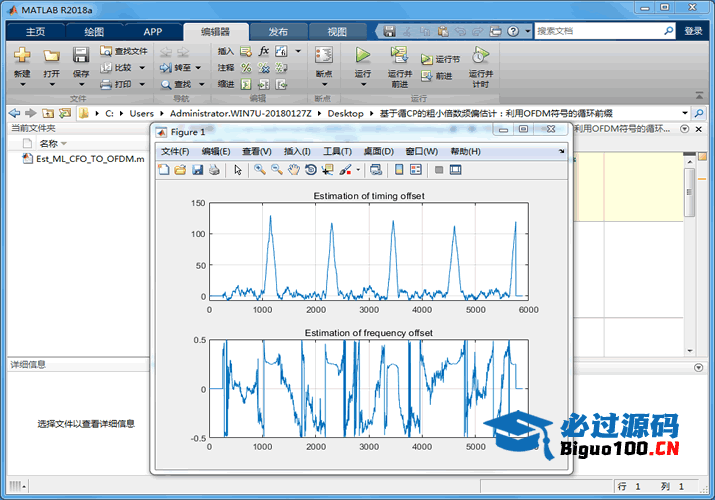This screenshot has height=500, width=715.
Task: Open 文件(F) menu in Figure 1
Action: click(x=175, y=151)
